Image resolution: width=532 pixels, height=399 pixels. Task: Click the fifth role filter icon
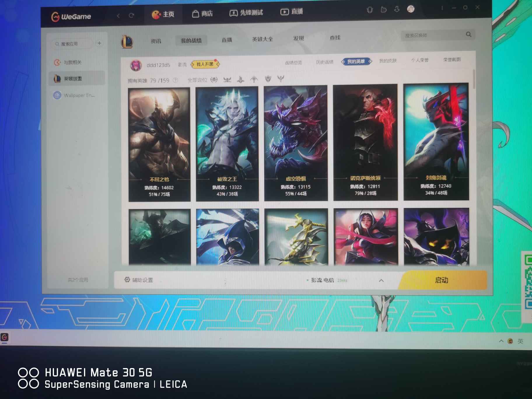point(268,78)
